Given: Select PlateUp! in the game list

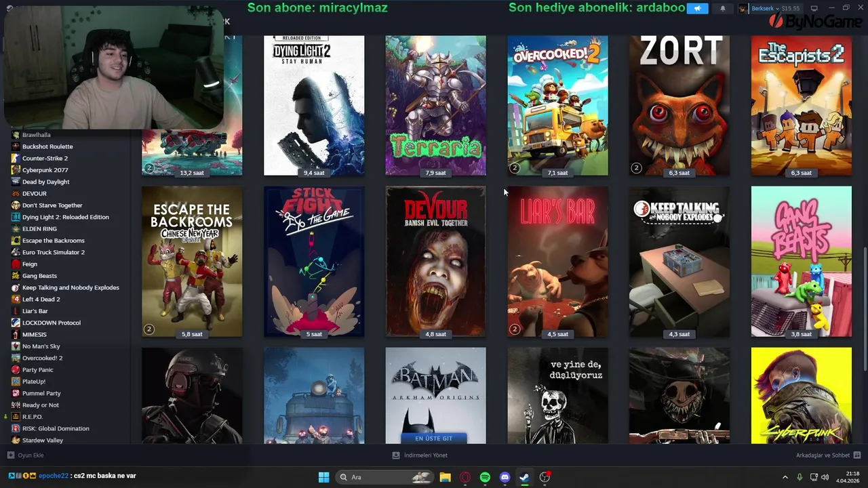Looking at the screenshot, I should [33, 382].
